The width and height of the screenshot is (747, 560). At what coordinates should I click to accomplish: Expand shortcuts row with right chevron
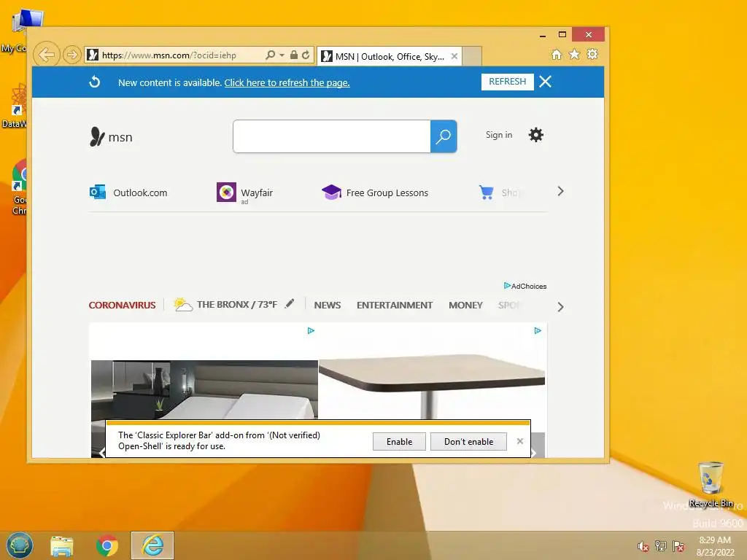[561, 192]
